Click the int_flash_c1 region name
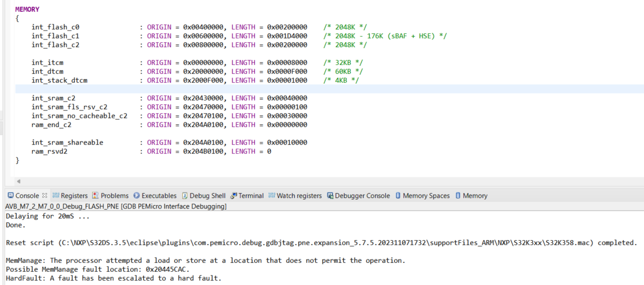Image resolution: width=644 pixels, height=285 pixels. coord(56,36)
